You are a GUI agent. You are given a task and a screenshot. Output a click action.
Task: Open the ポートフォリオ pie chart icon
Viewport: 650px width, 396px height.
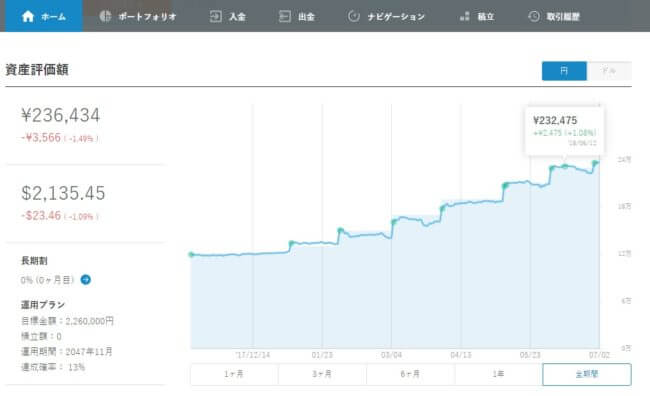(x=105, y=16)
